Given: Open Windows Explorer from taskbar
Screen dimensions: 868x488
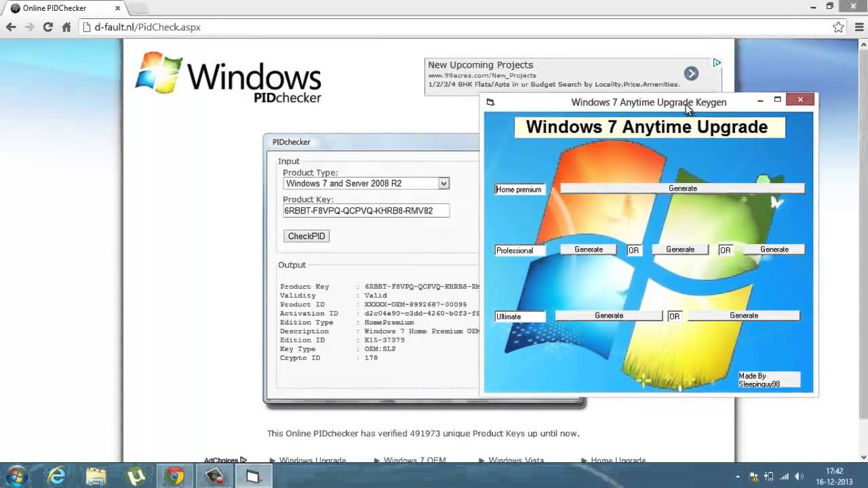Looking at the screenshot, I should 96,476.
